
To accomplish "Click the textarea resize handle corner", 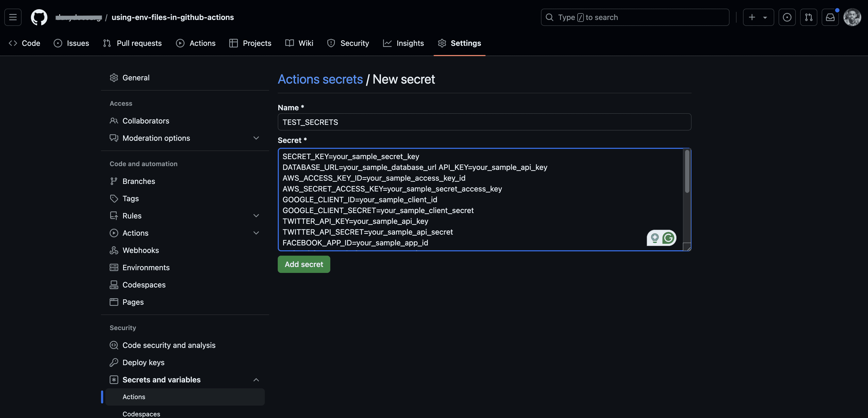I will [687, 247].
